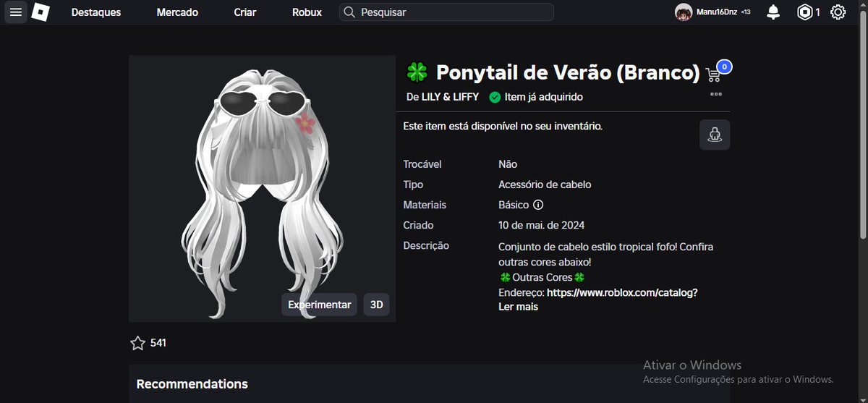Viewport: 868px width, 403px height.
Task: Open the Robux balance icon
Action: click(x=805, y=12)
